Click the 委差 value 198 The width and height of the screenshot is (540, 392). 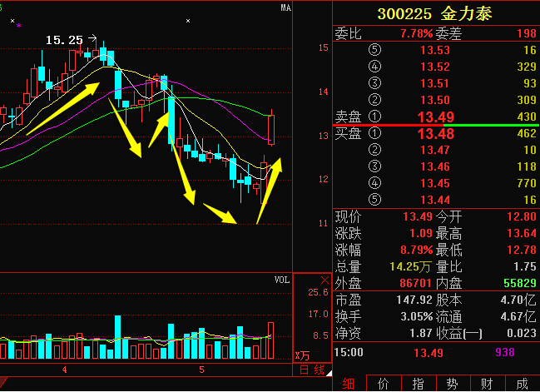[527, 33]
